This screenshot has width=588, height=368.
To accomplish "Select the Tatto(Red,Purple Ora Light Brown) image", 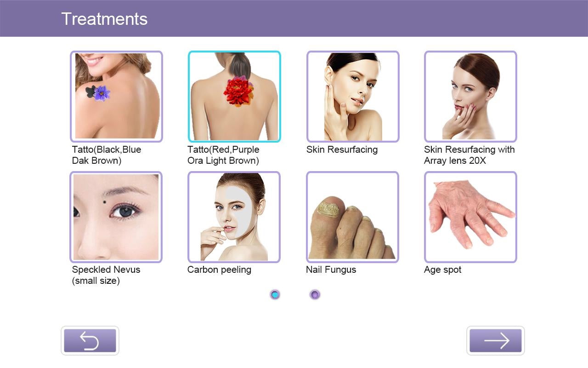I will pos(234,97).
